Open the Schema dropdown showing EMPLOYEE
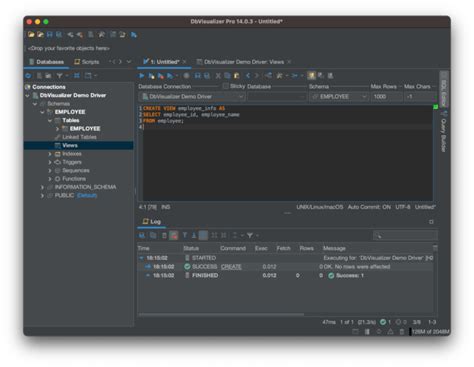Screen dimensions: 474x367 point(339,97)
